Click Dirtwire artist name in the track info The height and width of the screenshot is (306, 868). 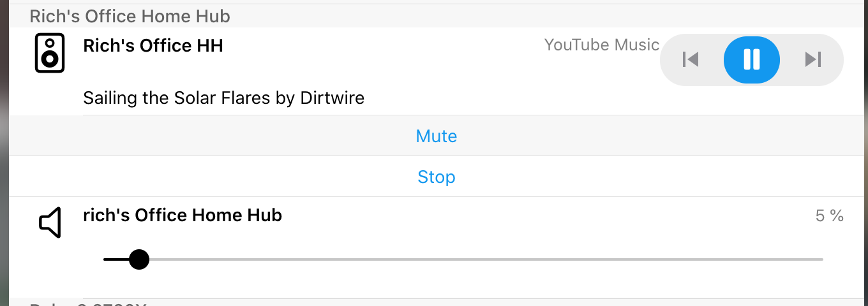pos(332,98)
